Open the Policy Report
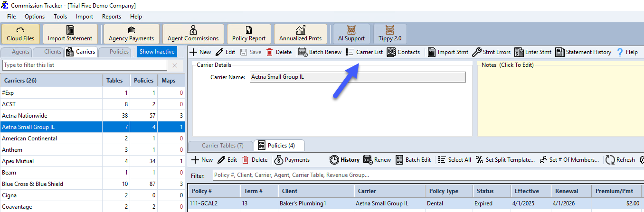644x212 pixels. pyautogui.click(x=249, y=34)
